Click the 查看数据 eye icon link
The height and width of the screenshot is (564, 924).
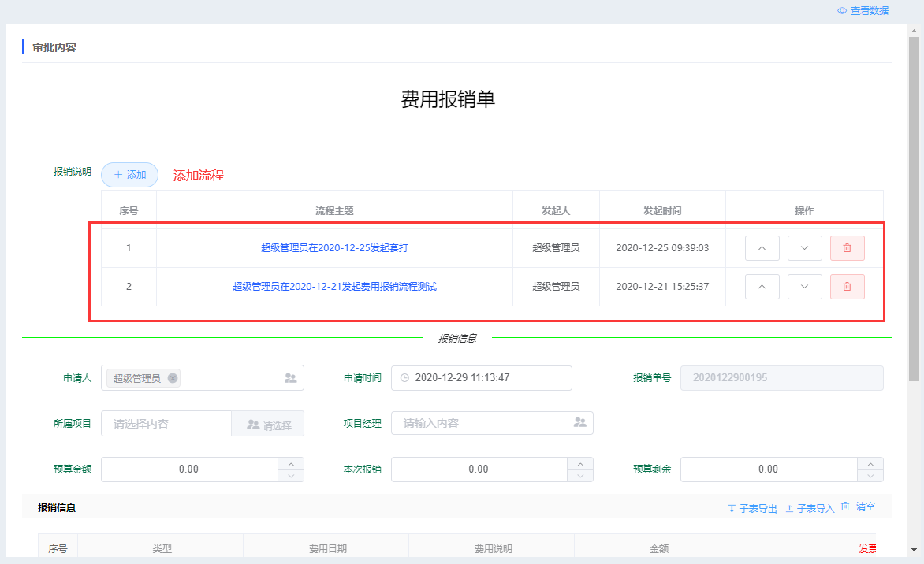863,10
